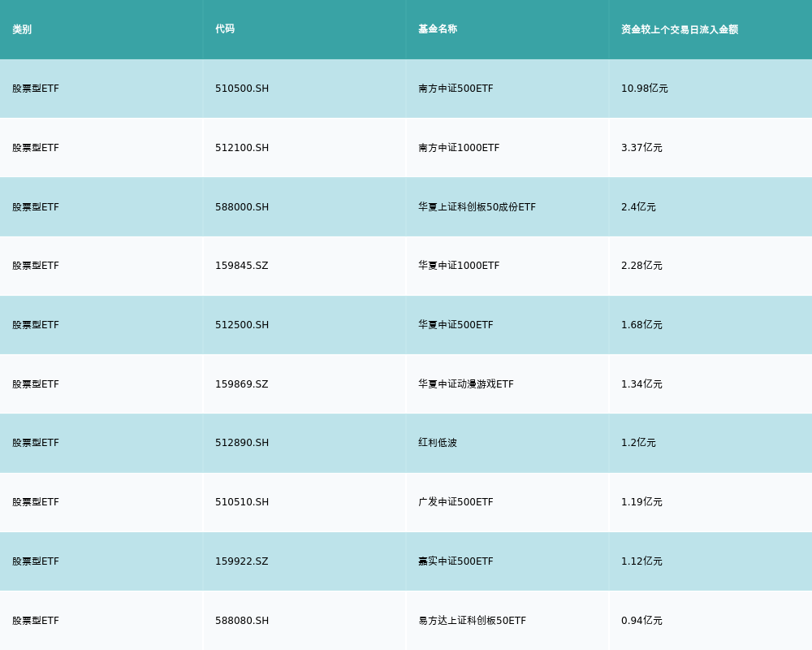Click fund name 红利低波

pos(438,443)
